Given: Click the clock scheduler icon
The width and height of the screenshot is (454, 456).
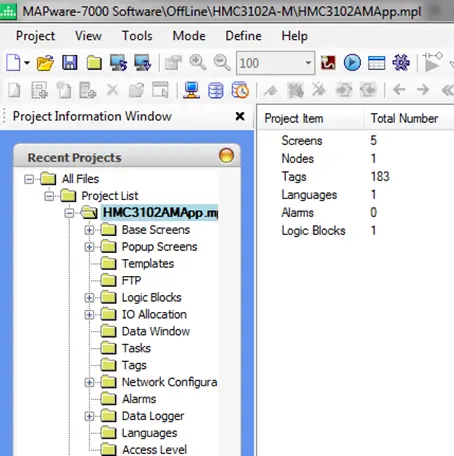Looking at the screenshot, I should pos(240,90).
